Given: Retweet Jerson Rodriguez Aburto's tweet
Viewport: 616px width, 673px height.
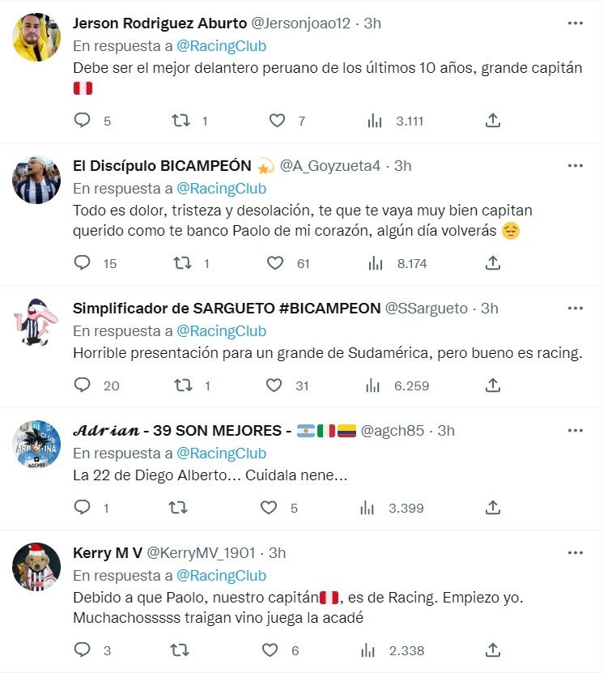Looking at the screenshot, I should pyautogui.click(x=181, y=121).
